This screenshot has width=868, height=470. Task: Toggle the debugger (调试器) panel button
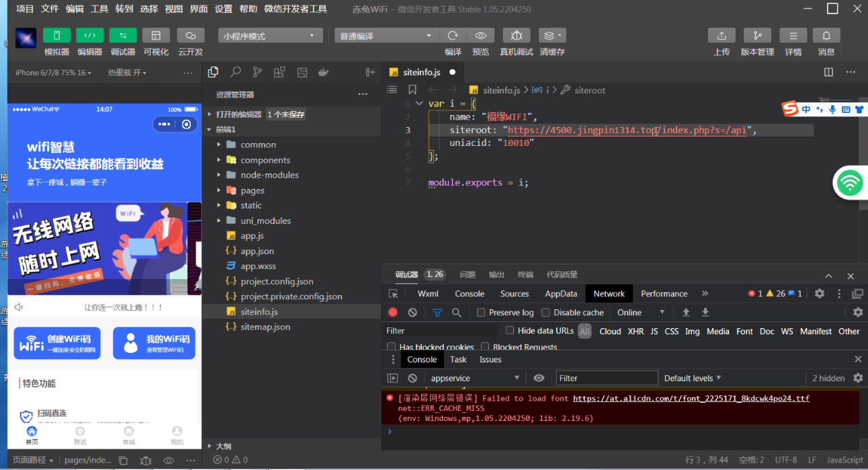pyautogui.click(x=122, y=36)
